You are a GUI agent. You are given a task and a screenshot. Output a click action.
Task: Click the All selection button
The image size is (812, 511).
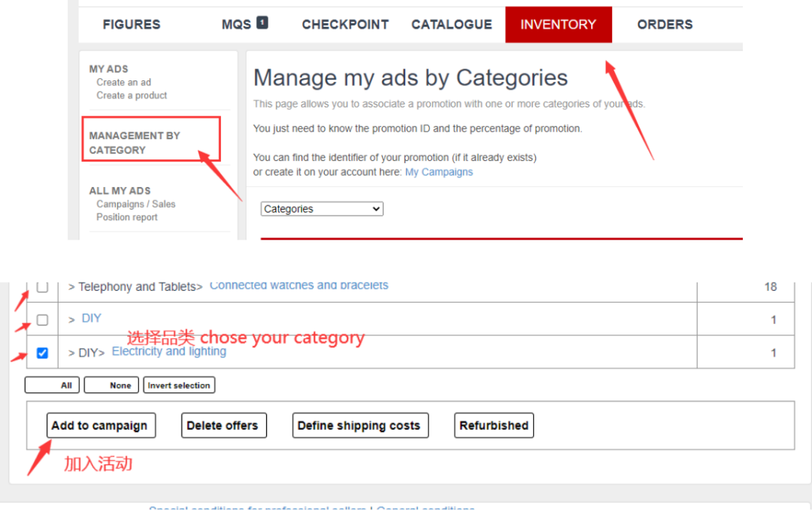[x=52, y=386]
